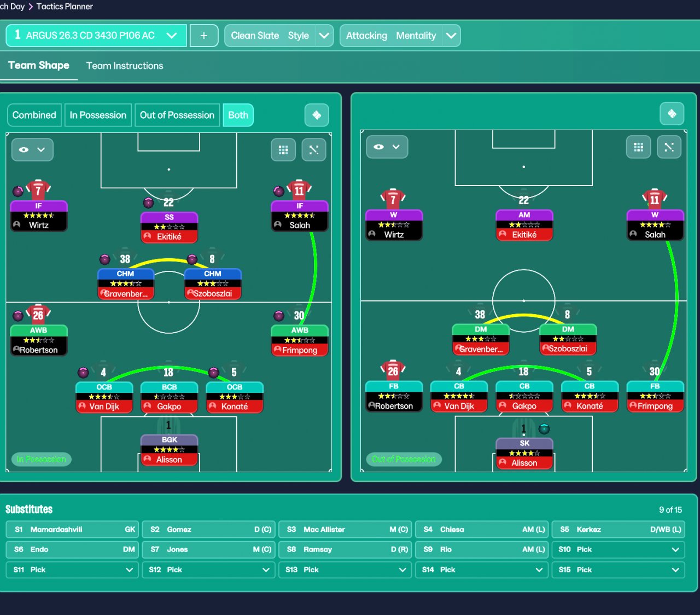This screenshot has height=615, width=700.
Task: Select Robertson's number 26 shirt on In Possession pitch
Action: tap(38, 314)
